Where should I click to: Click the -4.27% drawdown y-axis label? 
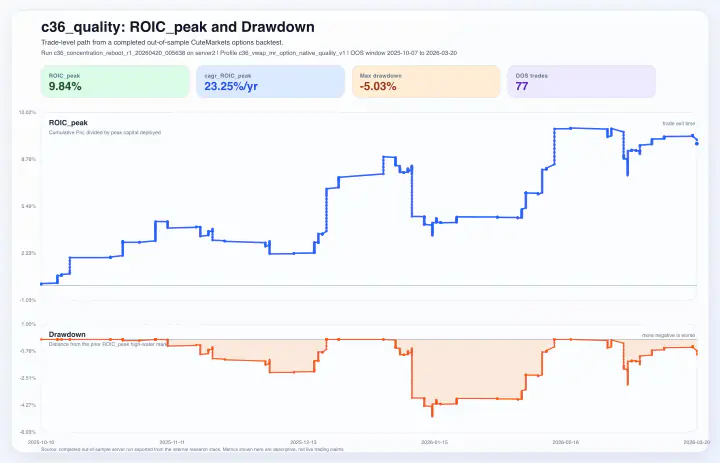[28, 405]
